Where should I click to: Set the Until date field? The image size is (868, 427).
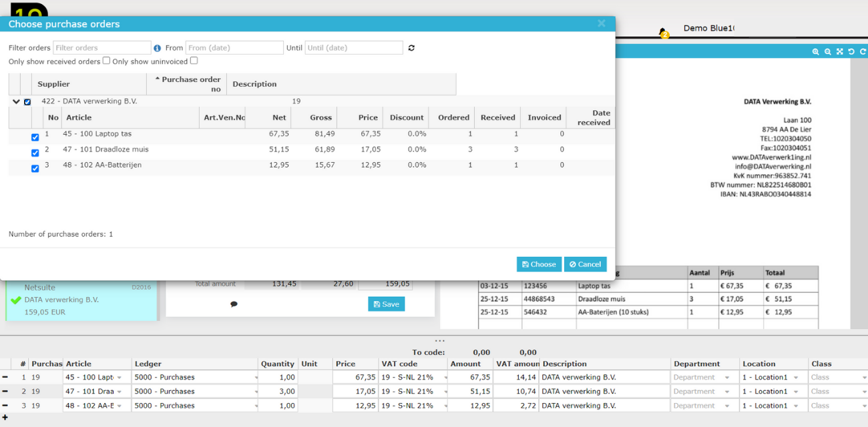354,48
